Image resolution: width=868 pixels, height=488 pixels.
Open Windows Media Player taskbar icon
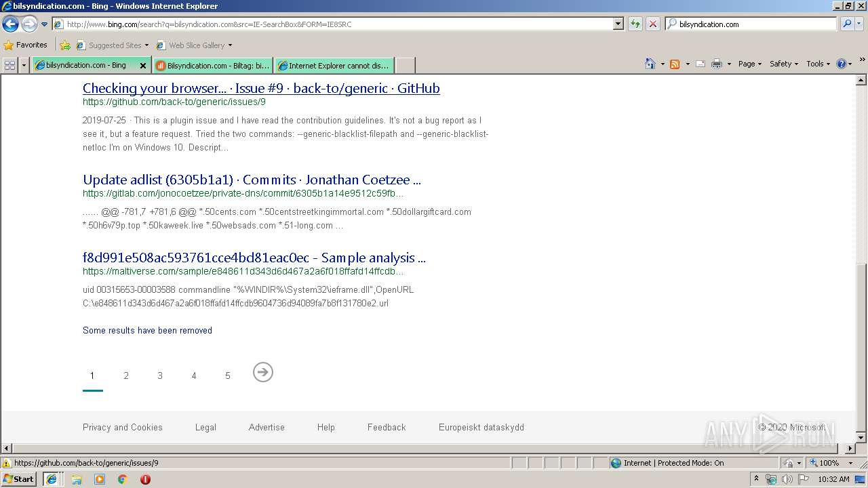[100, 479]
